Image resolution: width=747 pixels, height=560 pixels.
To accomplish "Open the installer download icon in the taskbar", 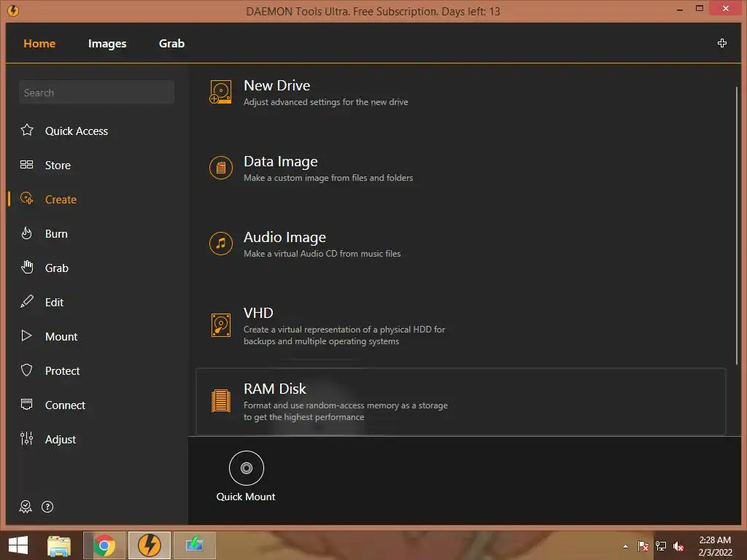I will [x=194, y=545].
